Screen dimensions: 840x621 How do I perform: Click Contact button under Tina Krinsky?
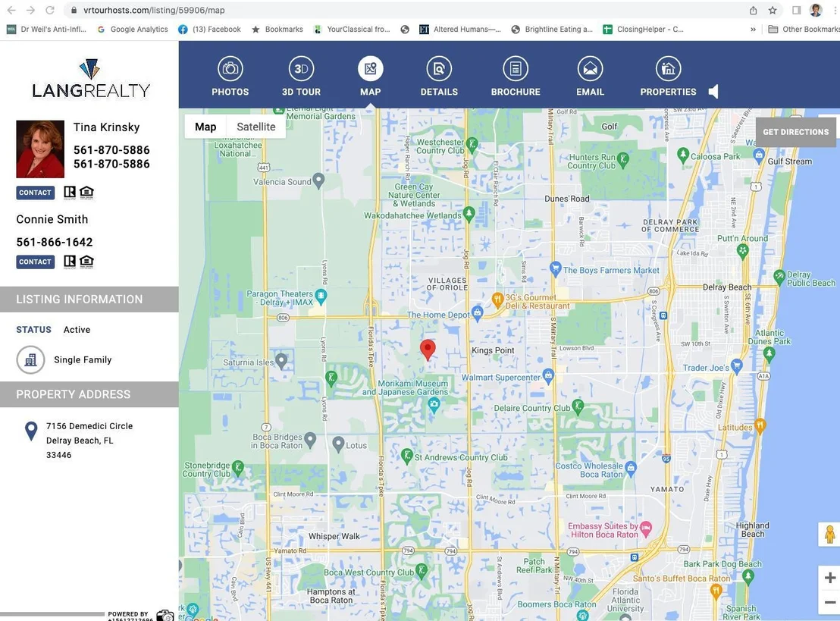point(36,193)
